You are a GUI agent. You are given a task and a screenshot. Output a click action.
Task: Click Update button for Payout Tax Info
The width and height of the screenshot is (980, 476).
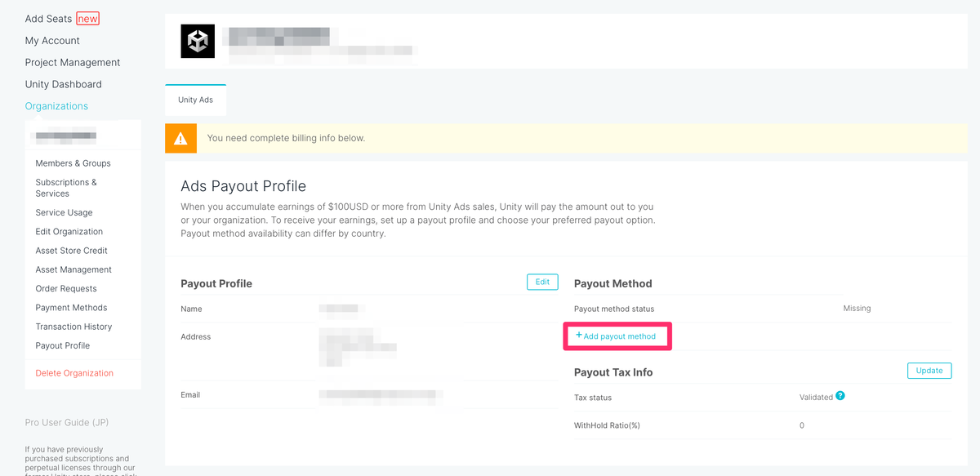pyautogui.click(x=929, y=371)
